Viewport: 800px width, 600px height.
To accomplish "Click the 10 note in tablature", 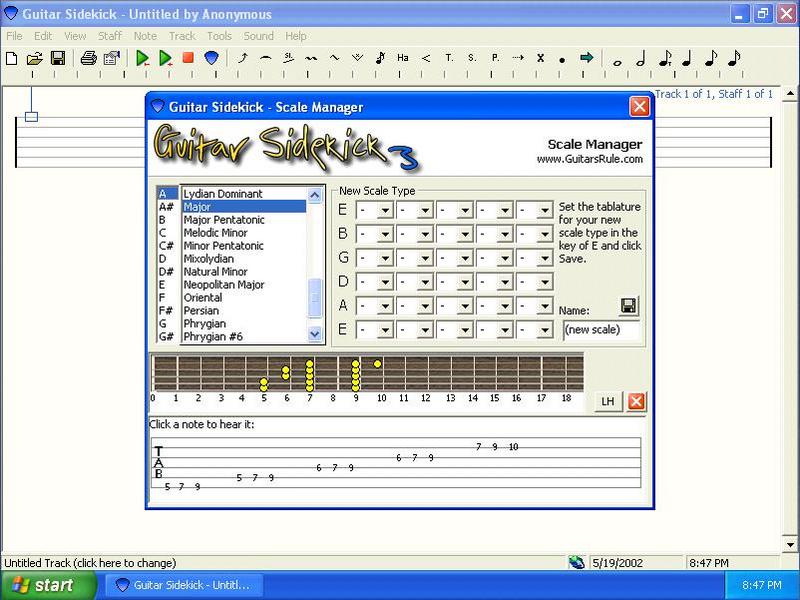I will tap(513, 447).
